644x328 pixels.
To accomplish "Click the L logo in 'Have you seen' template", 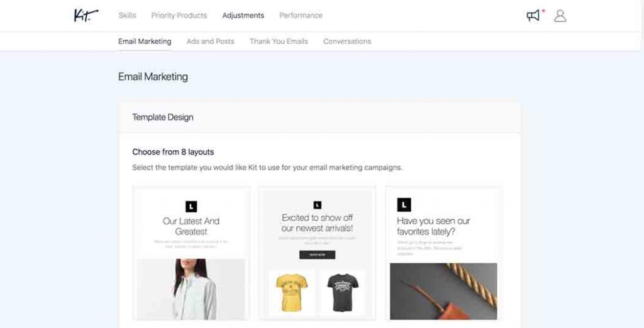I will [x=404, y=205].
